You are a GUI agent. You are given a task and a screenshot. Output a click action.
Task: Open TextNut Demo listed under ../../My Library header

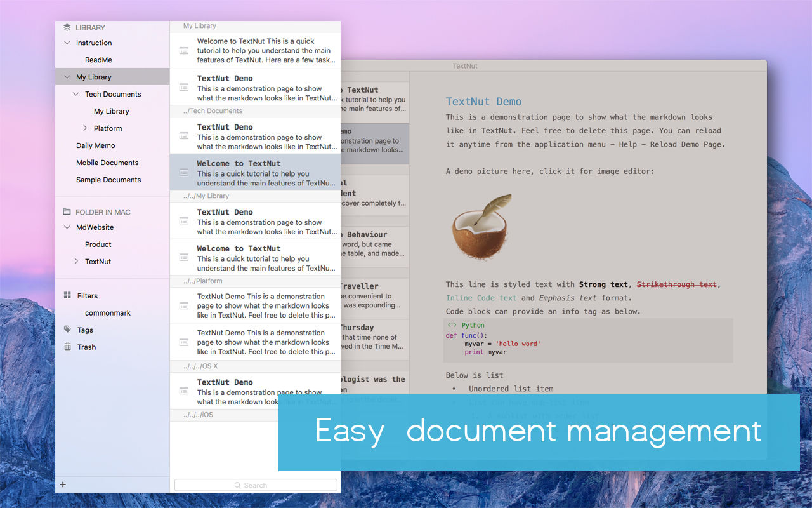coord(255,221)
